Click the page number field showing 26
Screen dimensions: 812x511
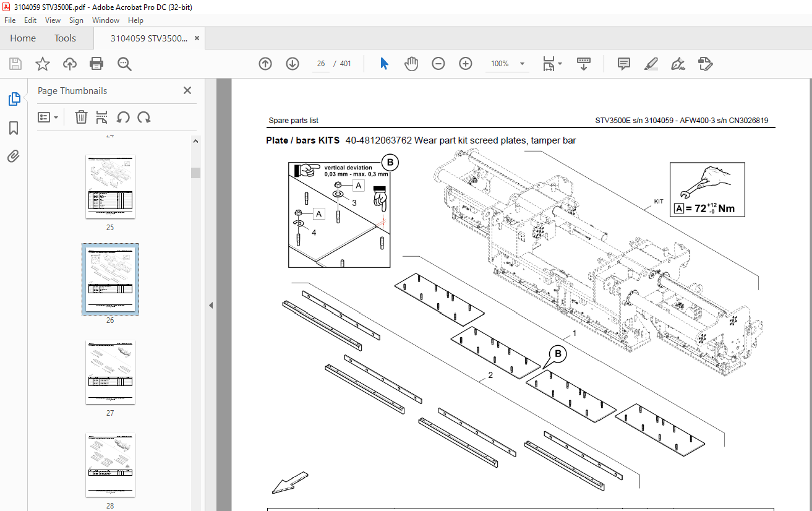point(320,64)
